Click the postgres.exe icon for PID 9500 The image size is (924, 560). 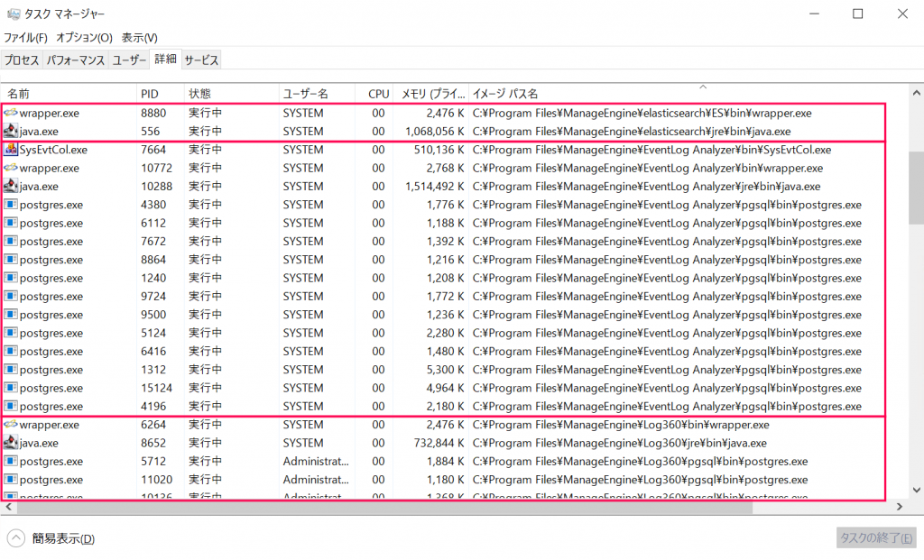(11, 314)
